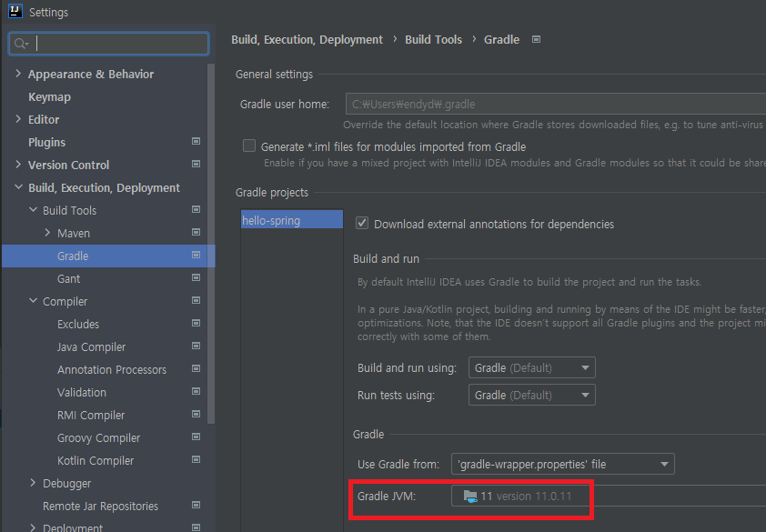The image size is (766, 532).
Task: Click project-level icon next to Plugins
Action: click(x=196, y=141)
